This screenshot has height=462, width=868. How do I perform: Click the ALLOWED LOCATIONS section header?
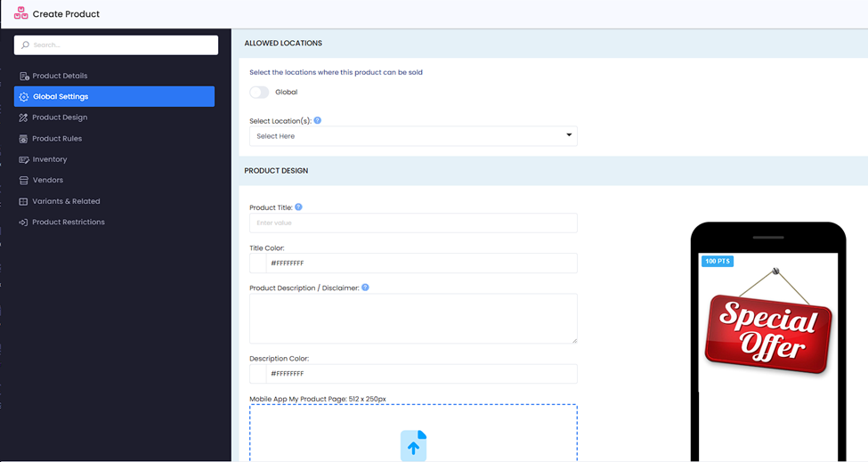point(283,43)
